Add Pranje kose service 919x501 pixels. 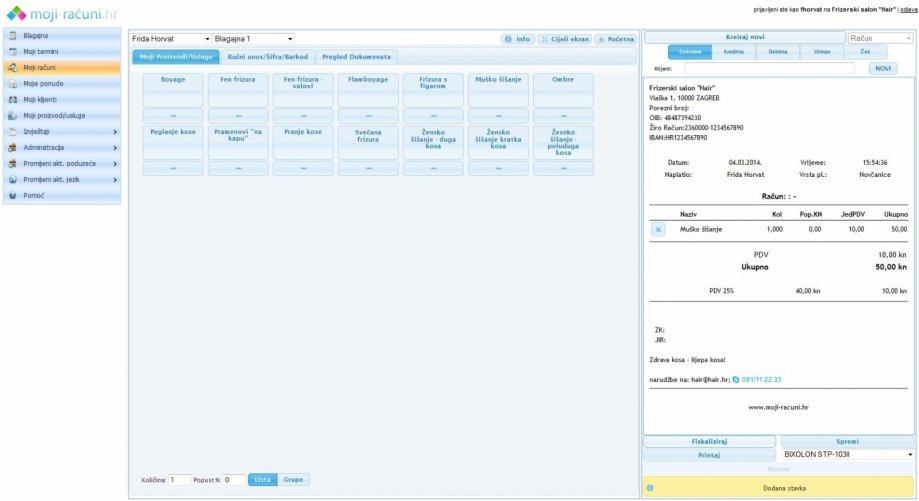pos(303,142)
